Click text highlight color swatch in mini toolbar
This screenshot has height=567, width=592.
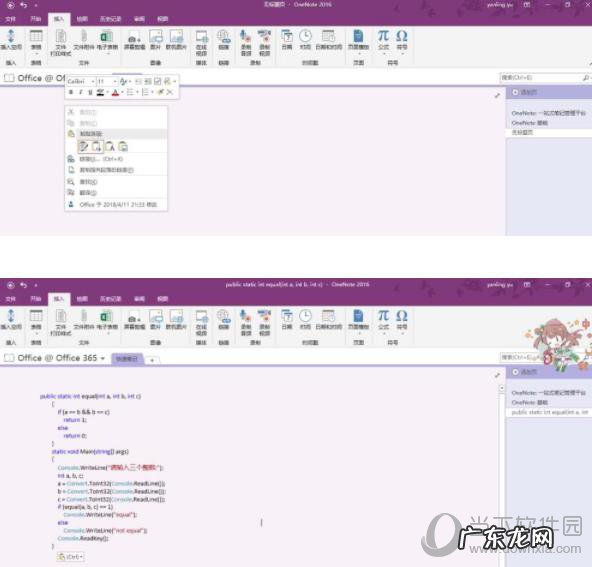[100, 92]
